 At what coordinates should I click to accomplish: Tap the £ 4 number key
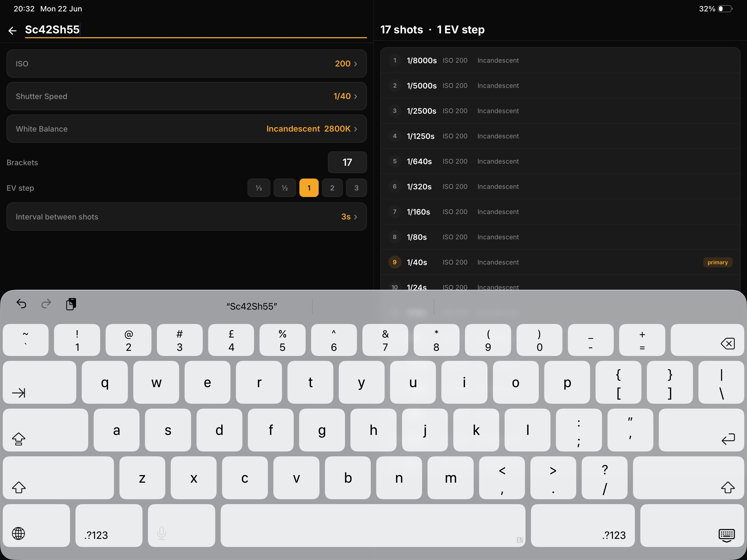[231, 340]
